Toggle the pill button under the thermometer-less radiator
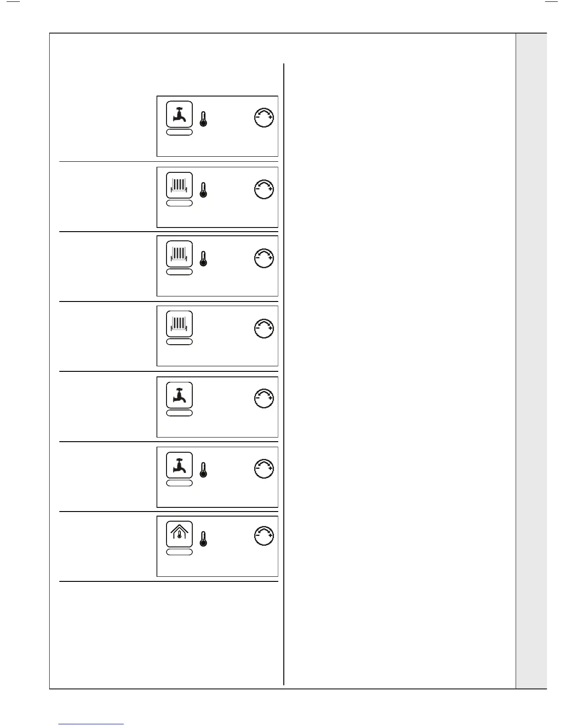The height and width of the screenshot is (728, 563). click(x=179, y=341)
